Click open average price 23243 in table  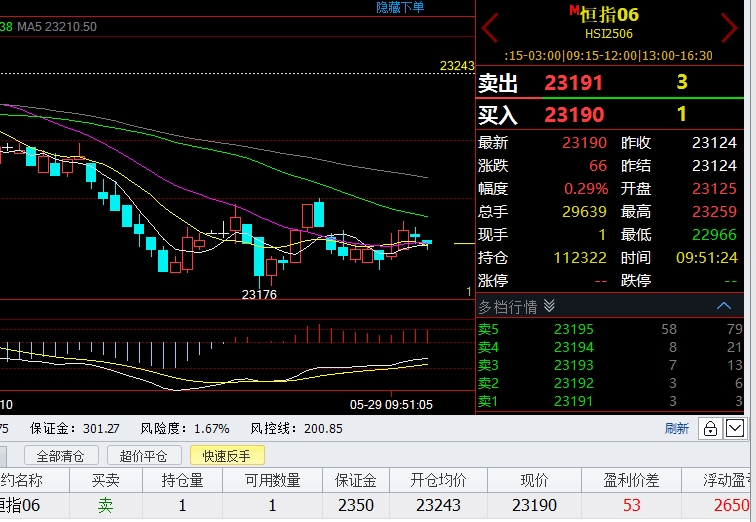438,505
